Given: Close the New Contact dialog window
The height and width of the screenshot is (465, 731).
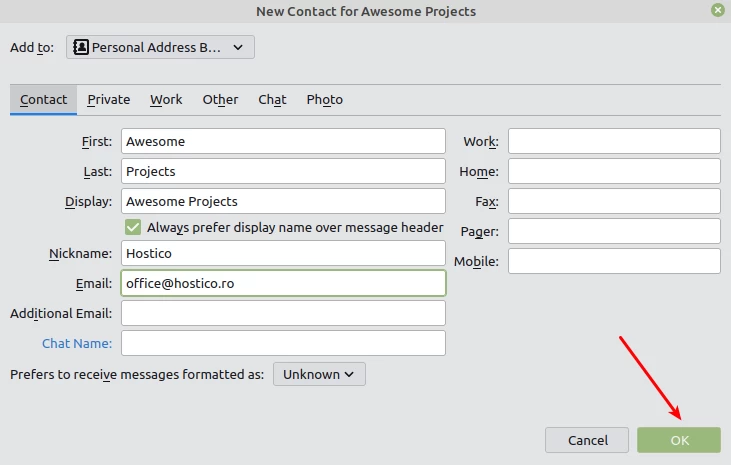Looking at the screenshot, I should pos(717,10).
